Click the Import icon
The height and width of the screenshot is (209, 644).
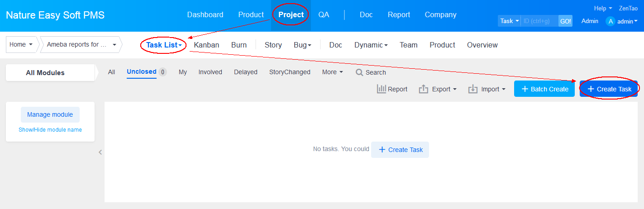[x=473, y=89]
